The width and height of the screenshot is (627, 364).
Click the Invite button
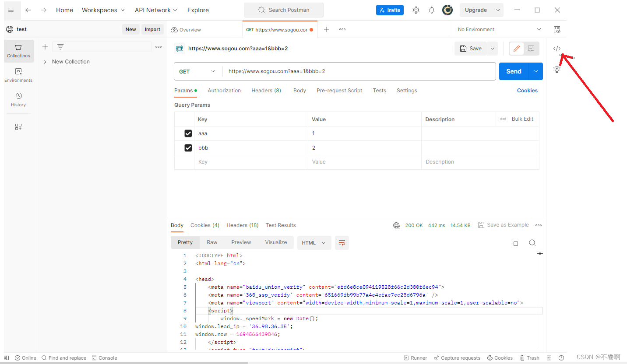tap(390, 10)
